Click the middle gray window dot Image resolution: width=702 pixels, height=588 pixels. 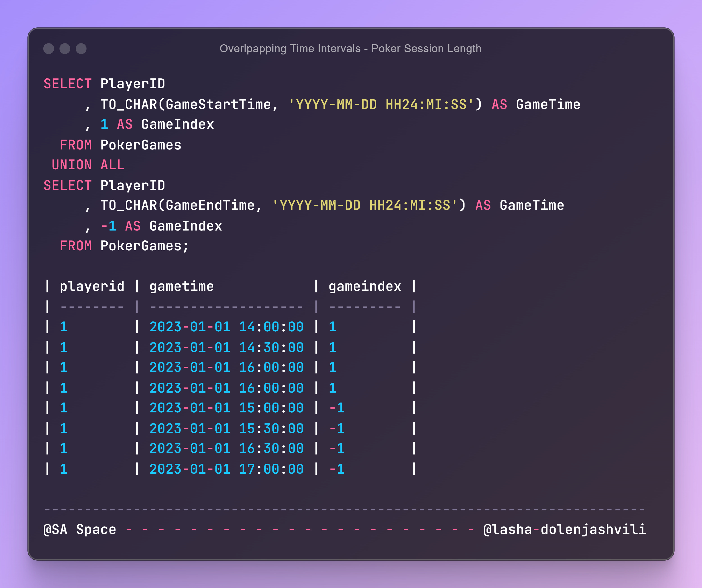(65, 48)
